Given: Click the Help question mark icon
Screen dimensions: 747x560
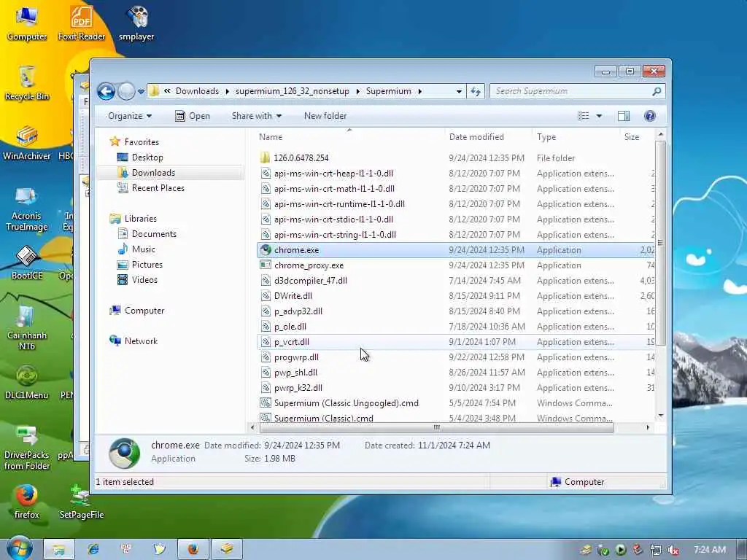Looking at the screenshot, I should [x=649, y=116].
